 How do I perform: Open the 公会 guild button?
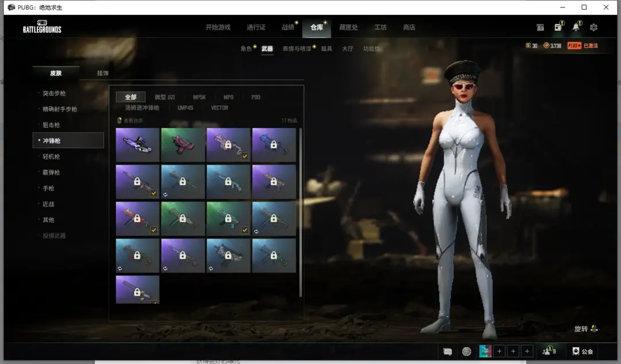pos(582,351)
